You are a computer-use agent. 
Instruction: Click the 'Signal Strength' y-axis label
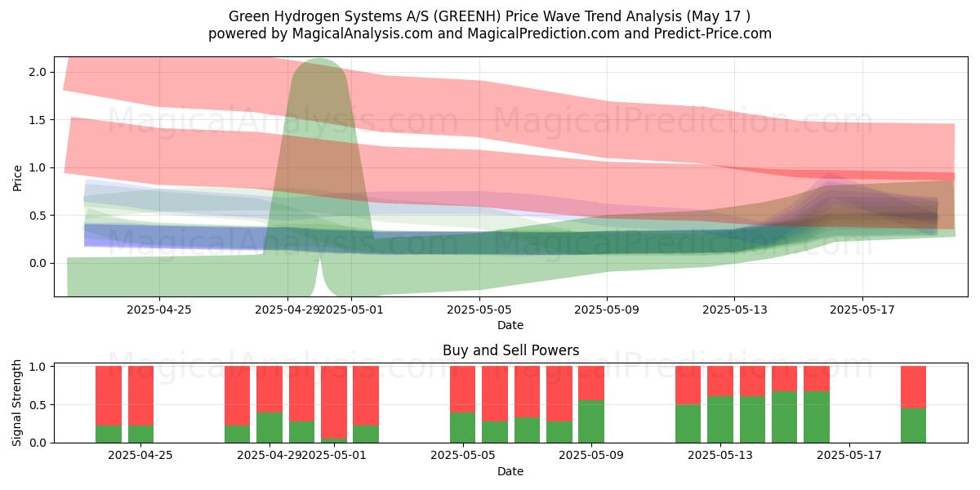coord(18,404)
